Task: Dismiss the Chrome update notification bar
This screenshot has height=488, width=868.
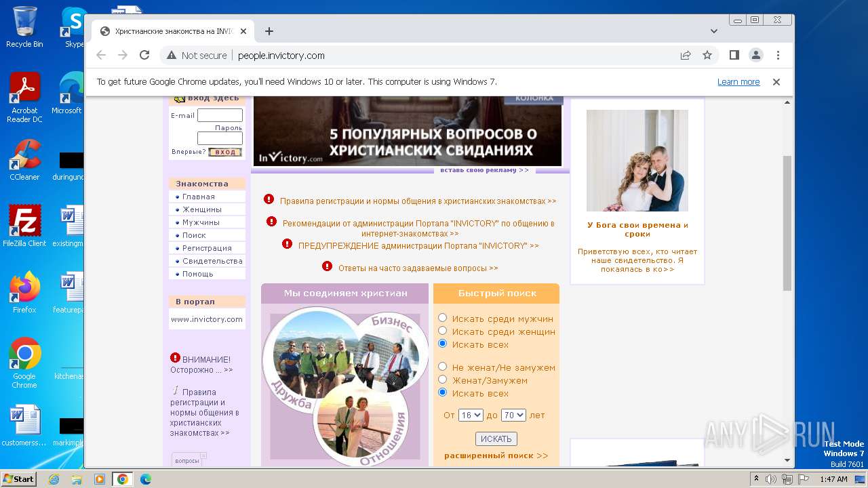Action: click(776, 82)
